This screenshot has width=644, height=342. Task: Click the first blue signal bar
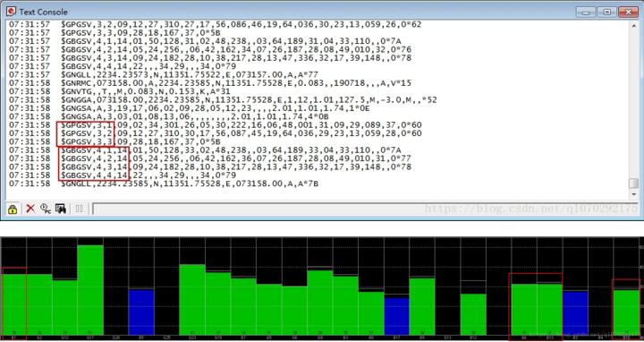pos(141,312)
